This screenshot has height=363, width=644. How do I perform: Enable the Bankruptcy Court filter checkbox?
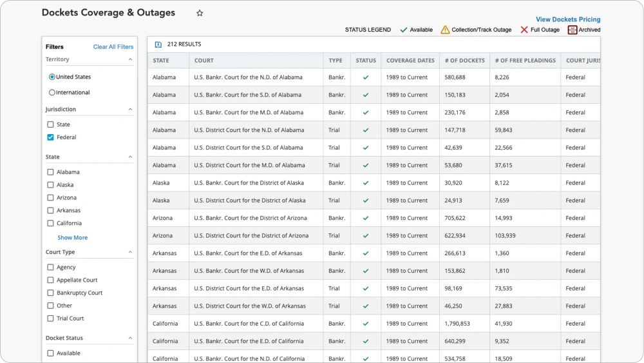(50, 293)
